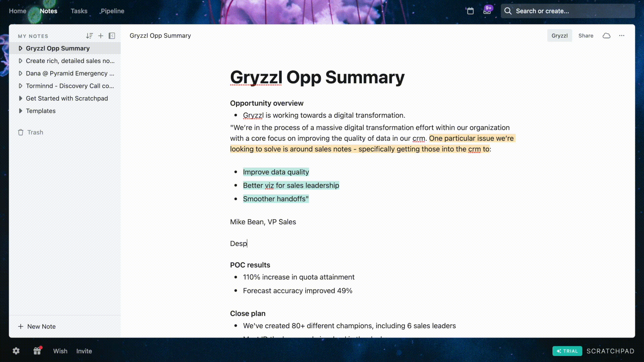
Task: Open the gift box rewards icon
Action: point(37,351)
